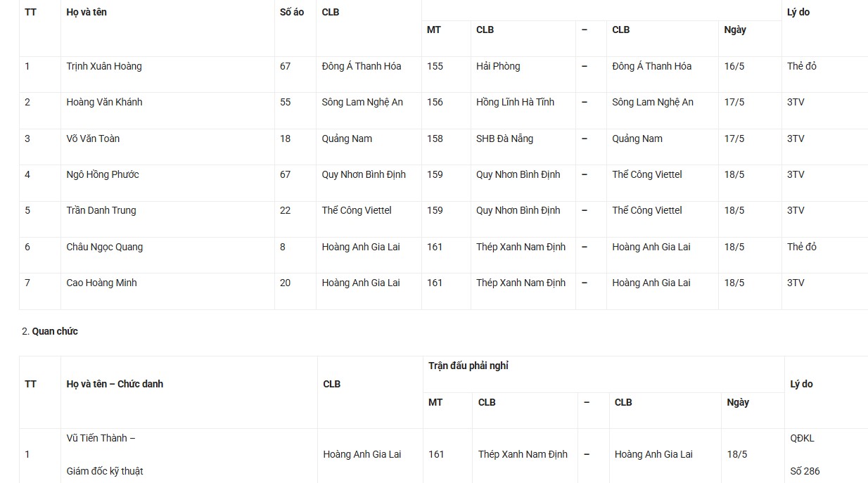Click Võ Văn Toàn in row 3

pos(93,139)
